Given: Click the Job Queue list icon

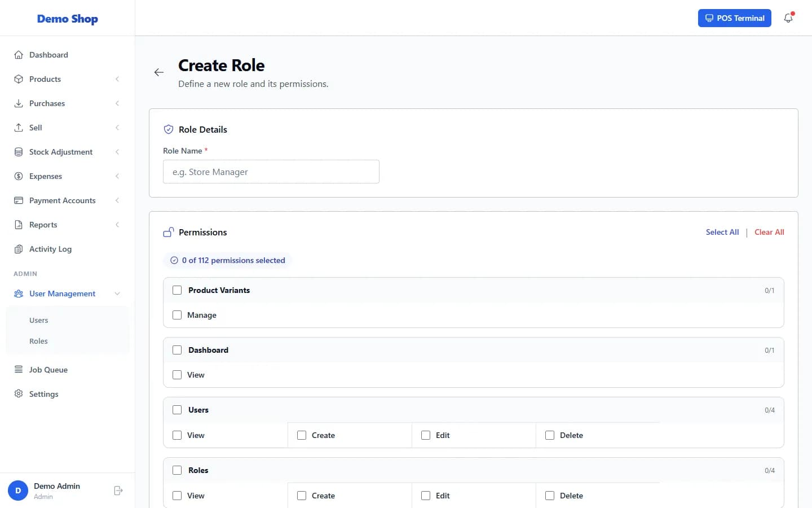Looking at the screenshot, I should (19, 370).
